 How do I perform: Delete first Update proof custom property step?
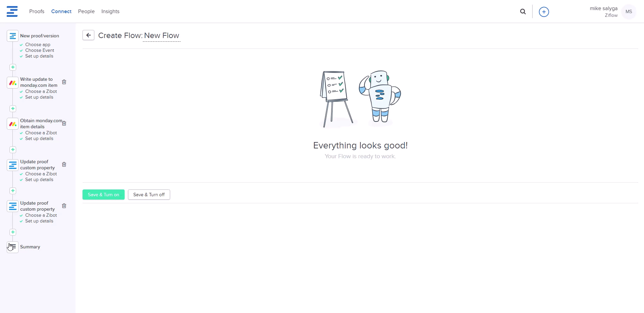pyautogui.click(x=64, y=164)
